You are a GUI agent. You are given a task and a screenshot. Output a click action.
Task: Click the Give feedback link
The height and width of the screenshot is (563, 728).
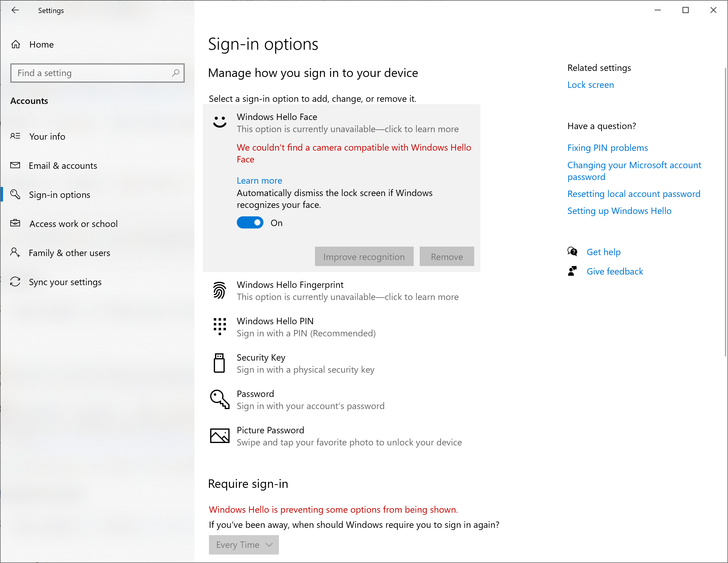[615, 272]
